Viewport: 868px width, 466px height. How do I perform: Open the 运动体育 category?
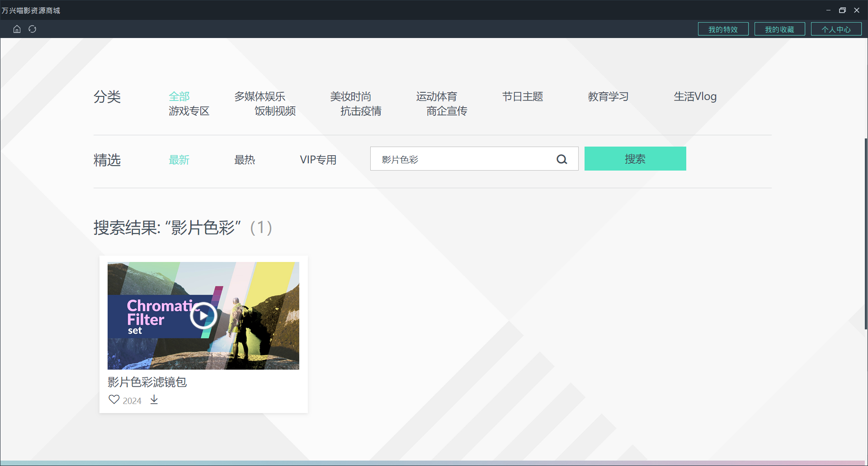[x=436, y=96]
